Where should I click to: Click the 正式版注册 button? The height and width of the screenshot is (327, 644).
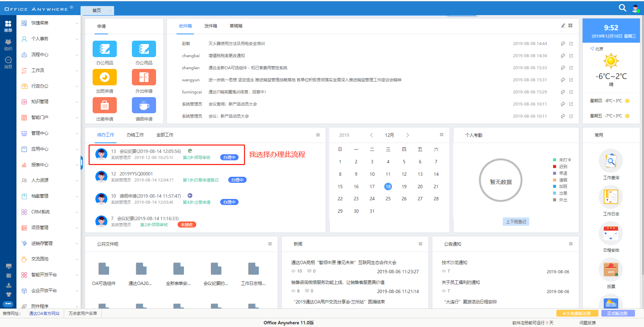point(618,313)
